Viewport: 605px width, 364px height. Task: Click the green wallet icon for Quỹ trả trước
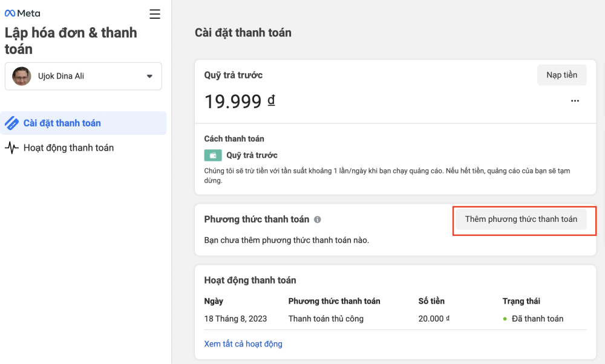(x=213, y=155)
